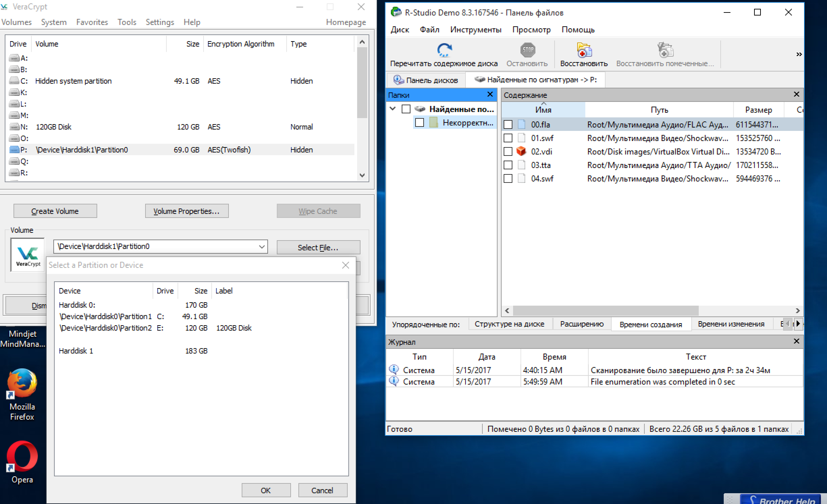Image resolution: width=827 pixels, height=504 pixels.
Task: Collapse the found-by-signature folder tree node
Action: [x=393, y=109]
